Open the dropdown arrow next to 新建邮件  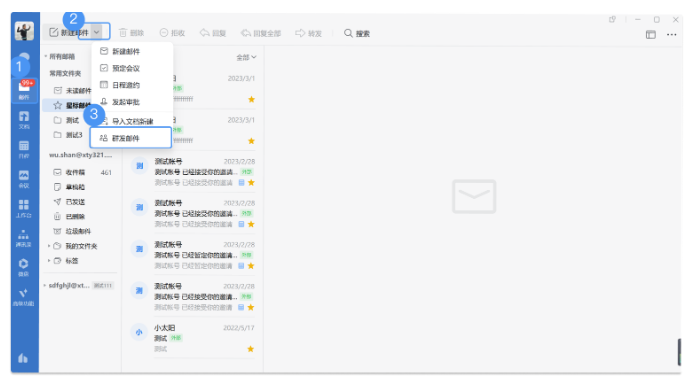pos(96,32)
